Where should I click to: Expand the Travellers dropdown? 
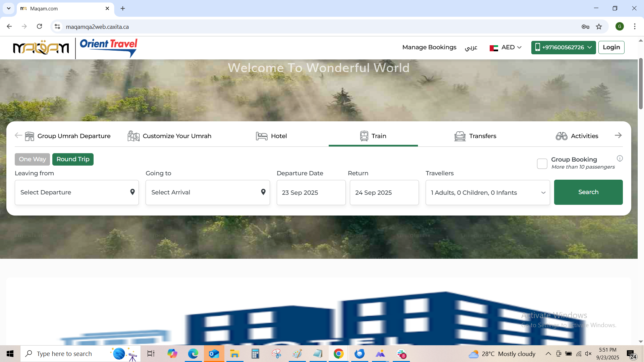pos(487,192)
